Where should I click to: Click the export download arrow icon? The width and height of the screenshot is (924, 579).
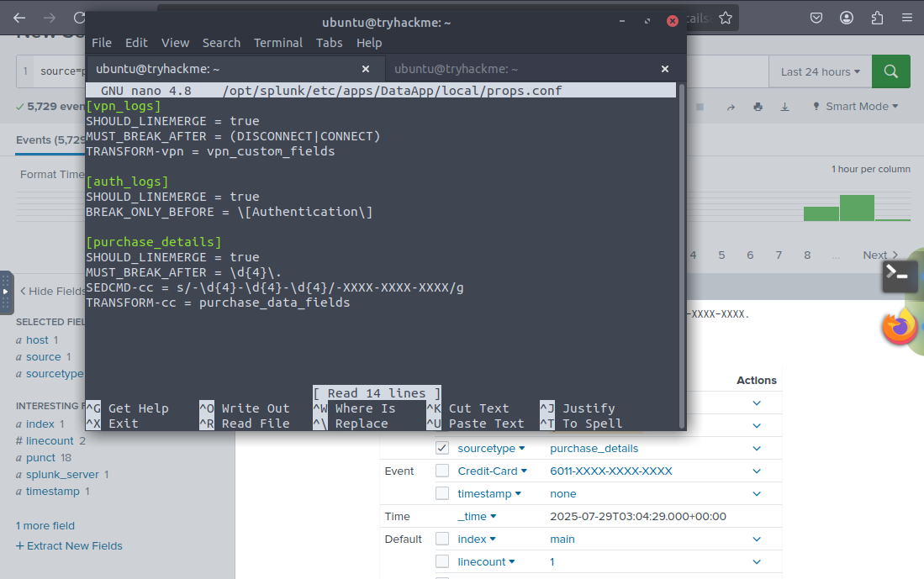pos(785,107)
